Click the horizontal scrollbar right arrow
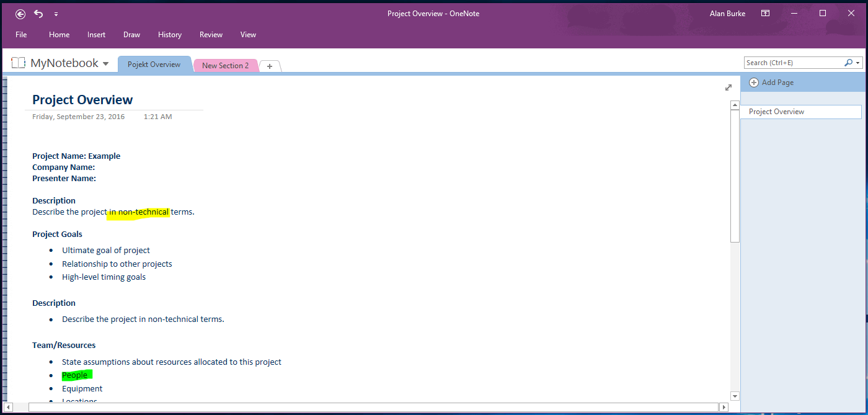868x415 pixels. coord(724,407)
